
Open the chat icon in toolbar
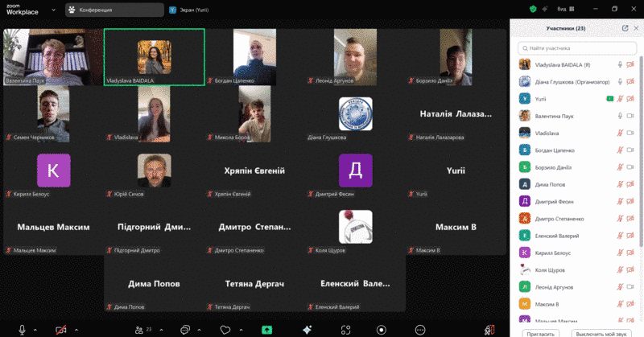[184, 330]
